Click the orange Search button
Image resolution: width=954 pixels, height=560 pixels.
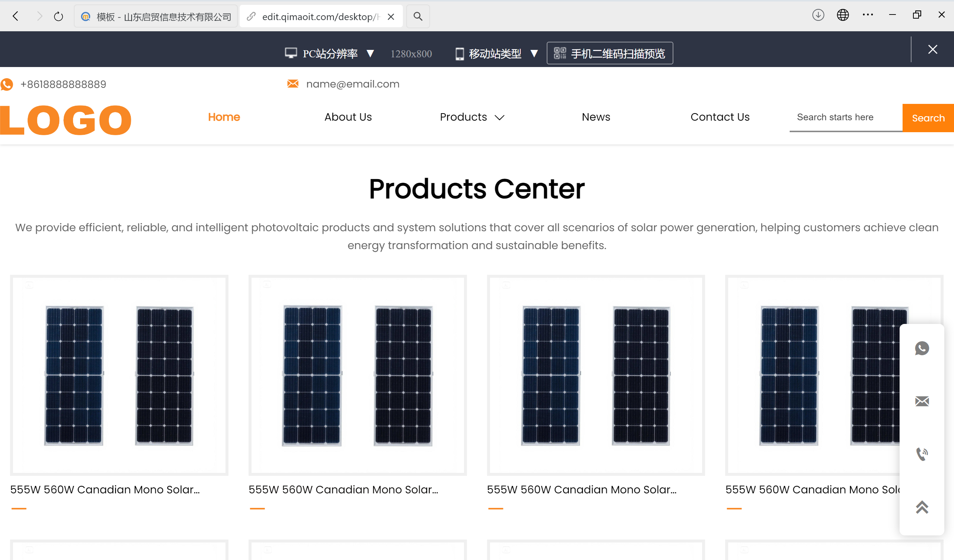tap(928, 118)
